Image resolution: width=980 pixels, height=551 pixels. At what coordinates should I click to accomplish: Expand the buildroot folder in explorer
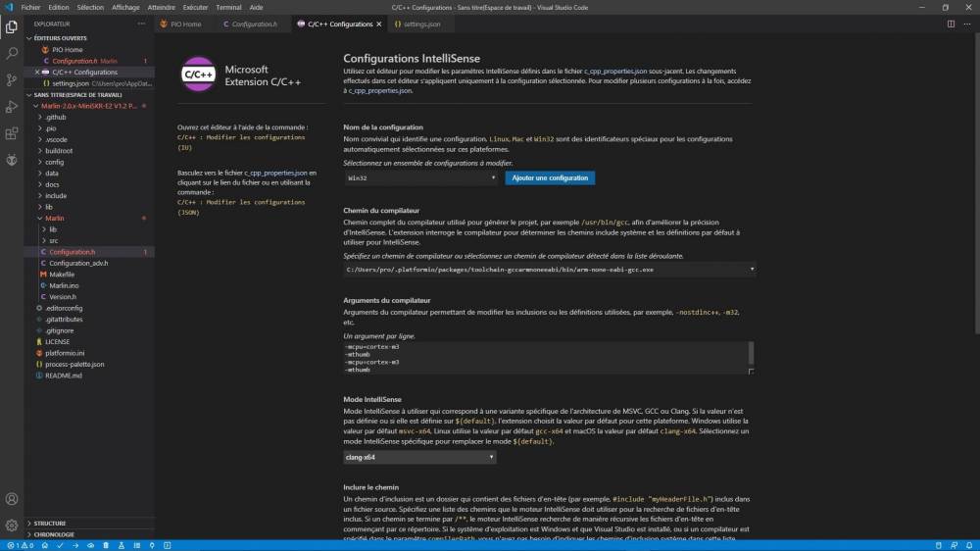[x=59, y=151]
